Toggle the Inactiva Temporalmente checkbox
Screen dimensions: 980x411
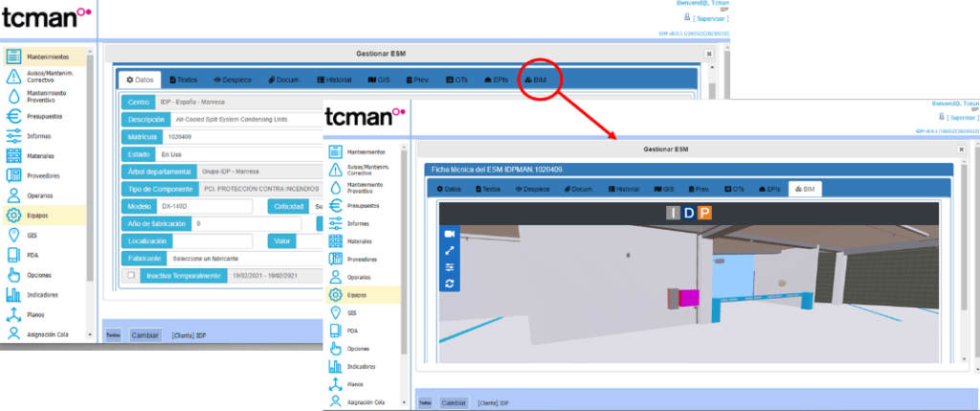130,276
